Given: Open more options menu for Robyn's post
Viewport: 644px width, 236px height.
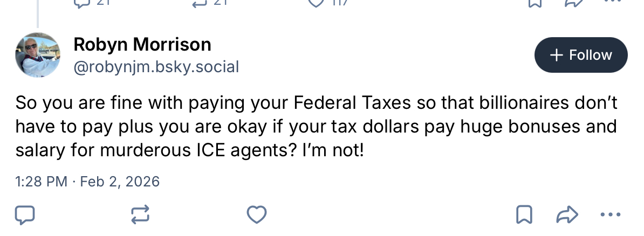Looking at the screenshot, I should pos(610,215).
